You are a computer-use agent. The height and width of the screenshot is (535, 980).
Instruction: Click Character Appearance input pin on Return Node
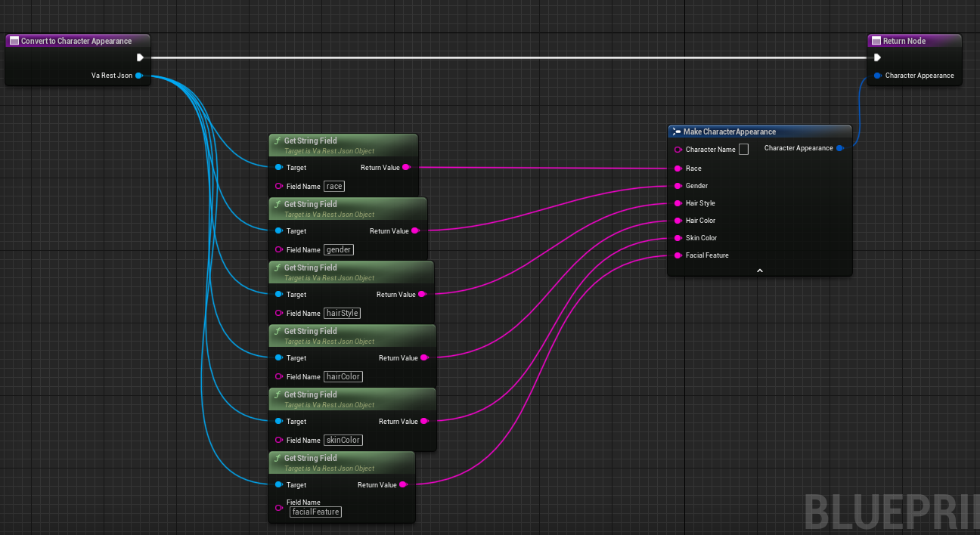pos(877,76)
